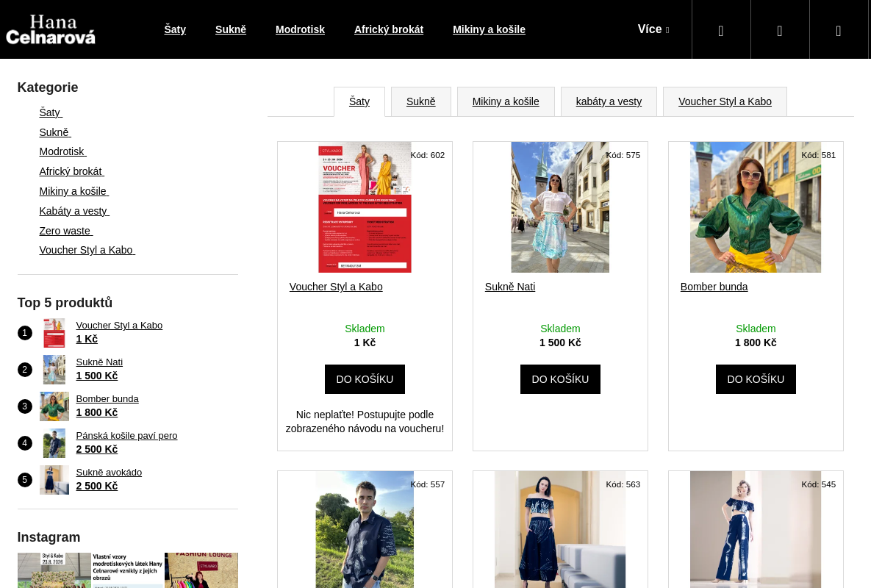Open Top 5 link Sukně Nati
882x588 pixels.
99,362
